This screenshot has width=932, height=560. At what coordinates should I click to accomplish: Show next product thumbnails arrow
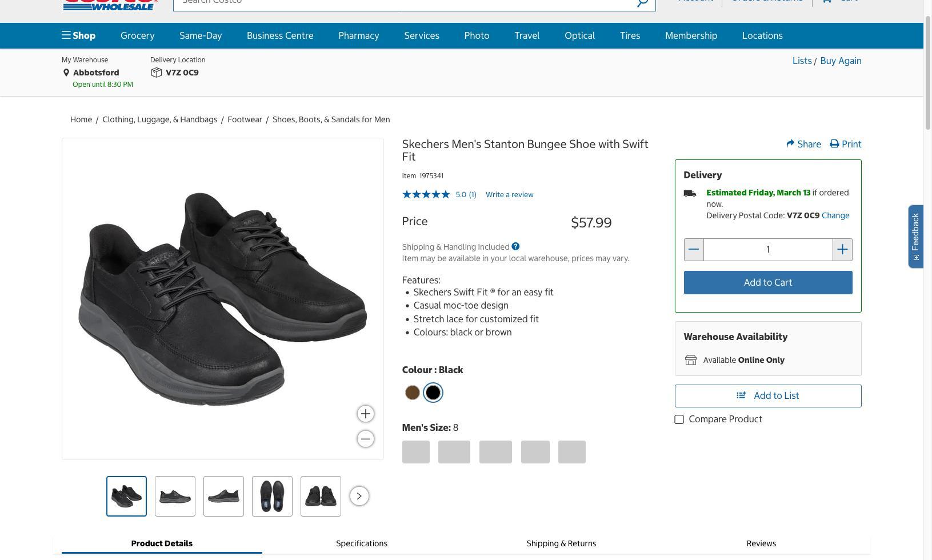[359, 496]
